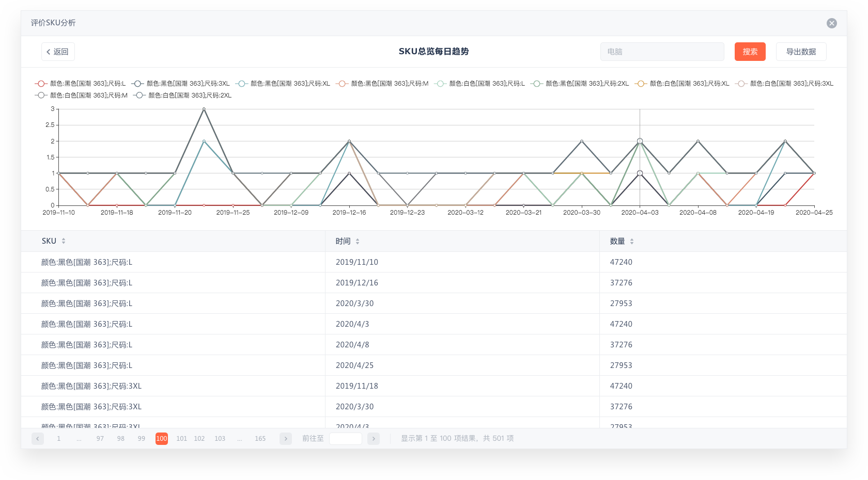The image size is (868, 480).
Task: Click 尺码:3XL row dated 2020/3/30
Action: (x=434, y=407)
